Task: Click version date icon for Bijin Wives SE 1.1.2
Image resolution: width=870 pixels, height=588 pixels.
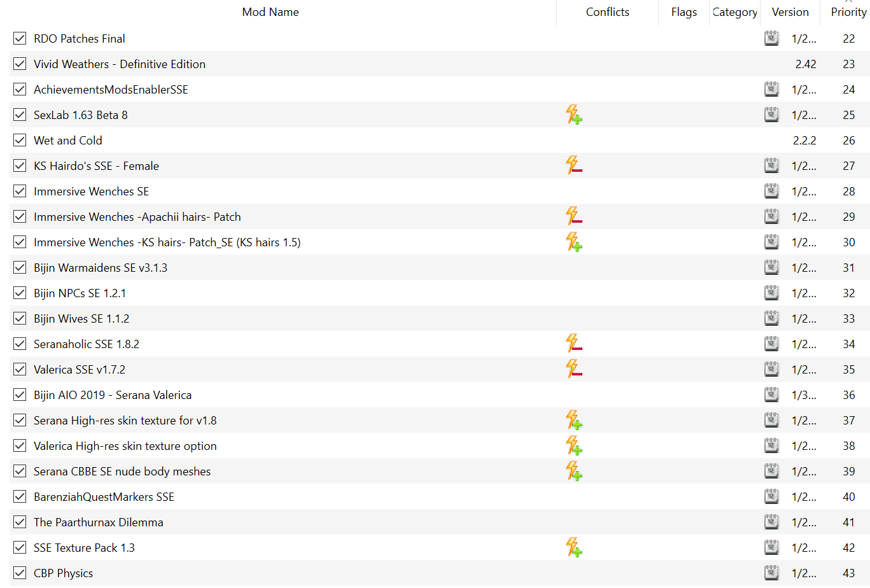Action: click(771, 318)
